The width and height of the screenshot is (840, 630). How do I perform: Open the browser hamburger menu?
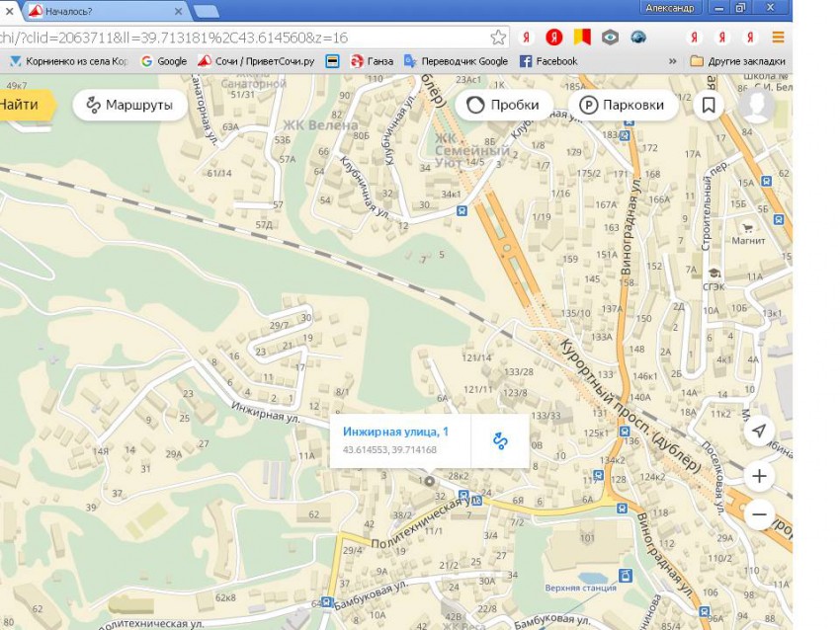pyautogui.click(x=778, y=38)
